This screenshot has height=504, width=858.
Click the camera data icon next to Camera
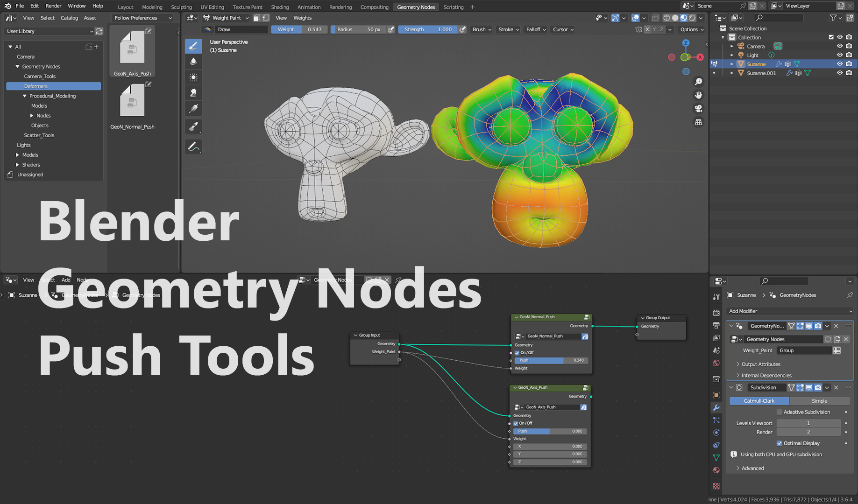tap(778, 46)
